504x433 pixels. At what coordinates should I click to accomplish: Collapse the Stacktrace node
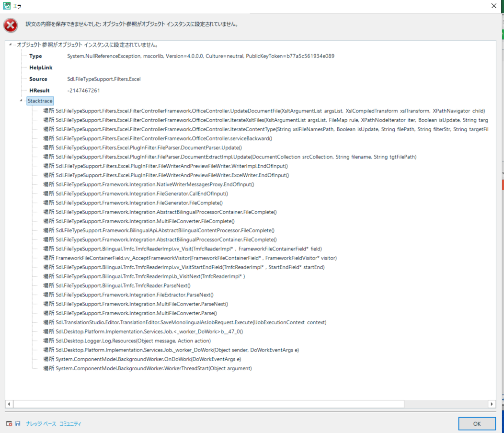21,101
